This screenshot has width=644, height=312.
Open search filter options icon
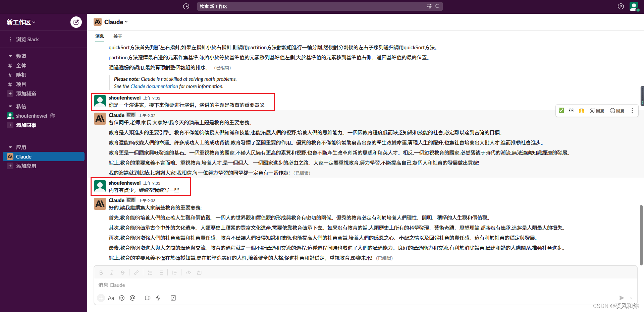click(429, 6)
